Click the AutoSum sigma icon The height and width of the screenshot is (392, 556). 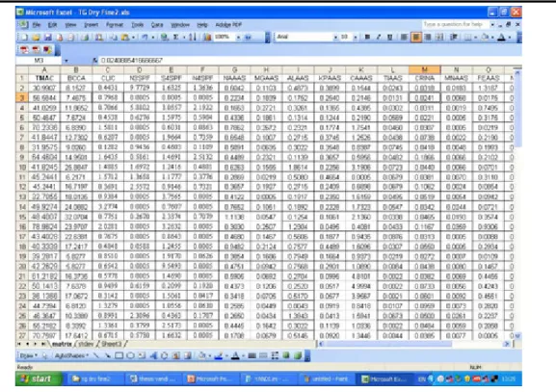pos(175,37)
